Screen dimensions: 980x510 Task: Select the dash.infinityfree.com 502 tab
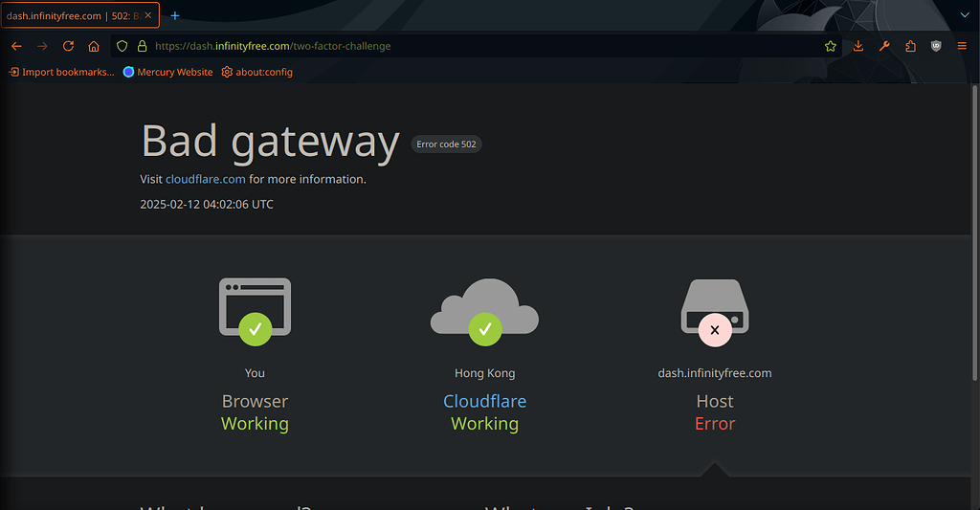(72, 15)
